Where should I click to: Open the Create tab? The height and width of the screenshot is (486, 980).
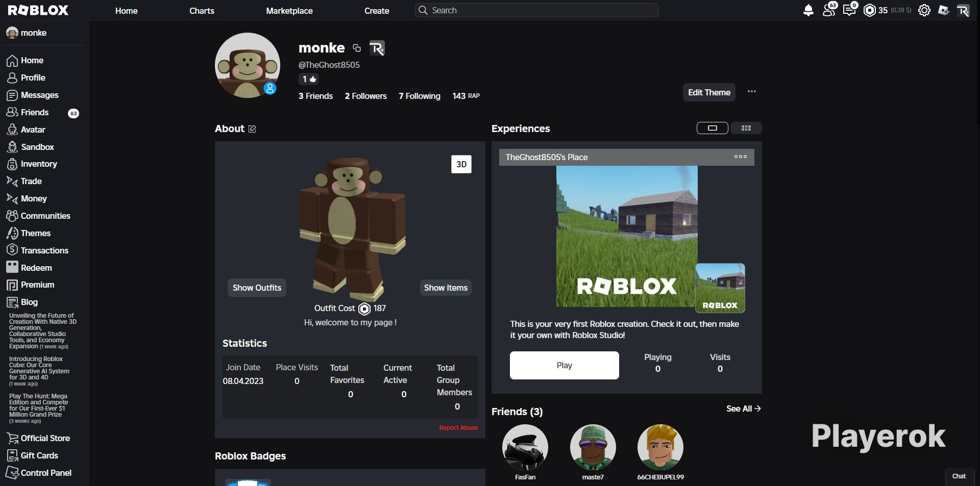[x=377, y=11]
